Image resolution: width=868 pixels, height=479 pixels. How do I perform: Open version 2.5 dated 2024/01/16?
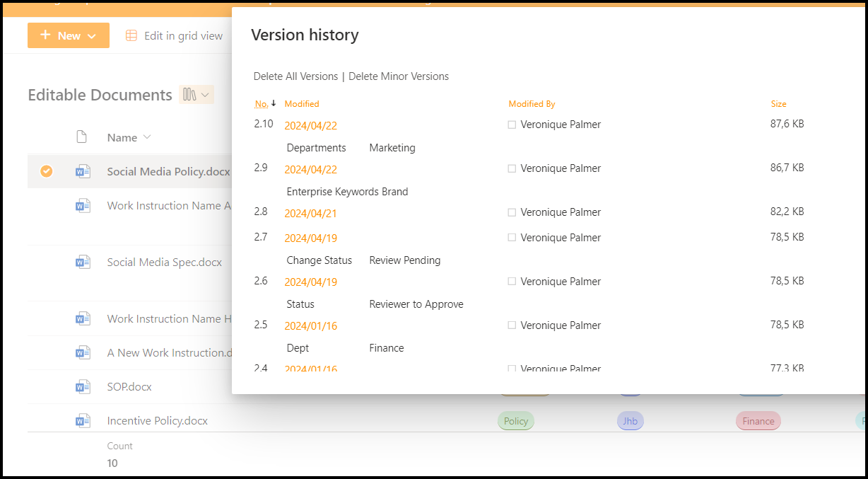(x=310, y=326)
